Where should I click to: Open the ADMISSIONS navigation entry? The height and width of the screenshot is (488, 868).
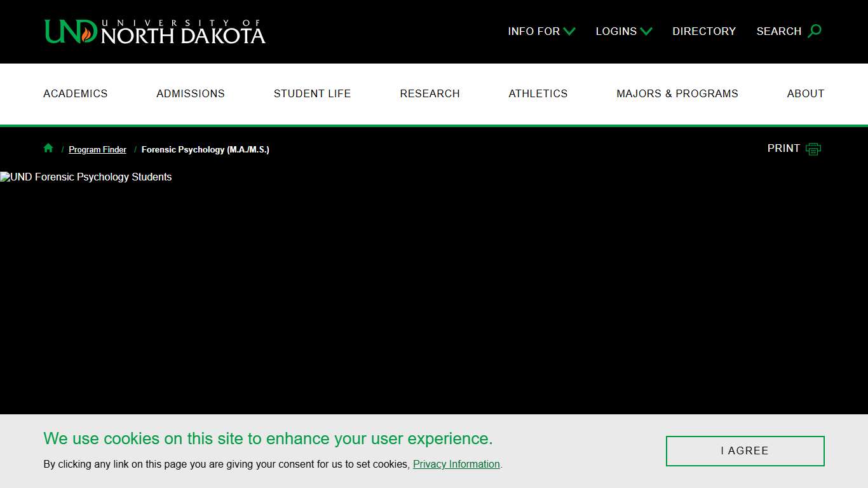[x=191, y=93]
